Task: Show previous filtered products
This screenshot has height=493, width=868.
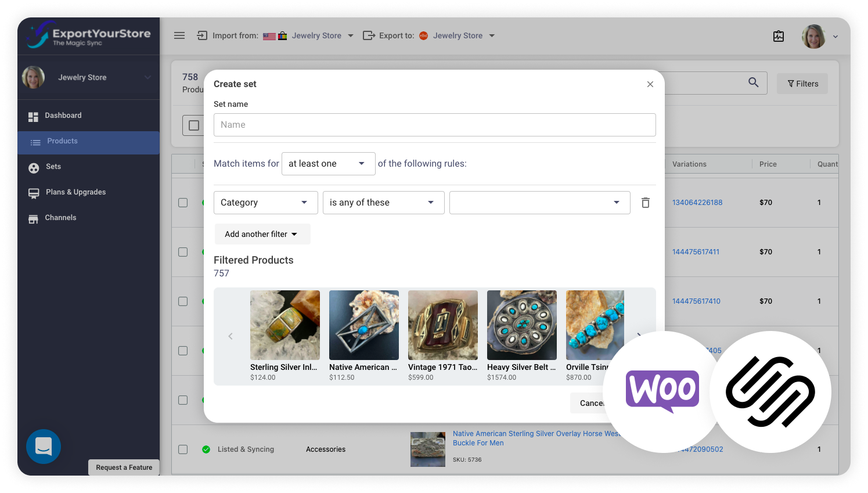Action: 230,336
